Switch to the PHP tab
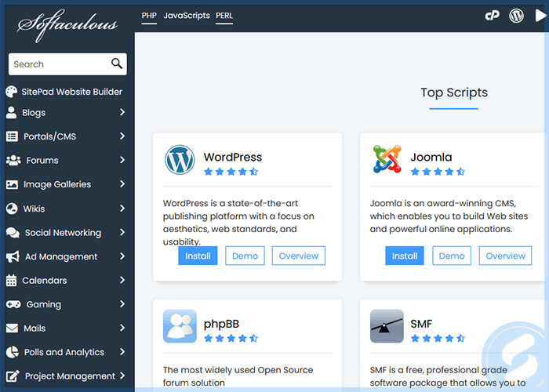549x392 pixels. tap(149, 16)
